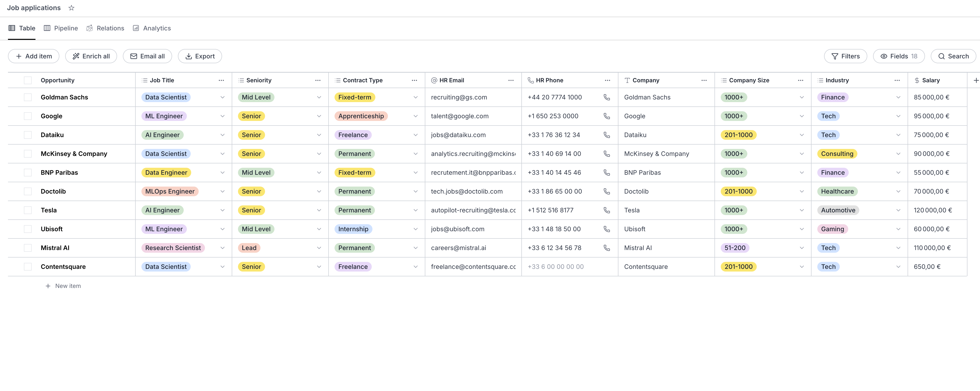Image resolution: width=980 pixels, height=391 pixels.
Task: Open Fields visibility settings
Action: 899,56
